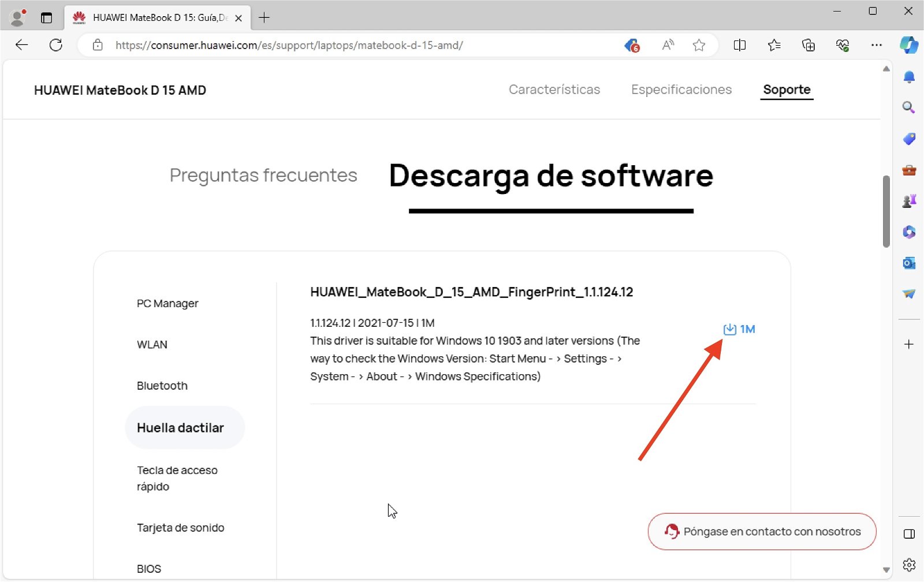Click Póngase en contacto con nosotros button

[x=762, y=532]
